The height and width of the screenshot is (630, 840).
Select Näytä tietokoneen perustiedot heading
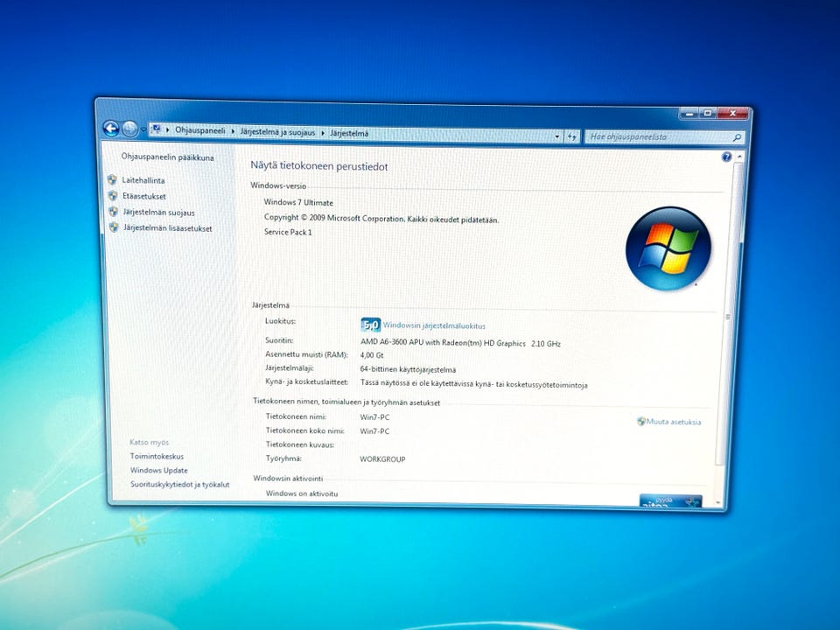319,166
